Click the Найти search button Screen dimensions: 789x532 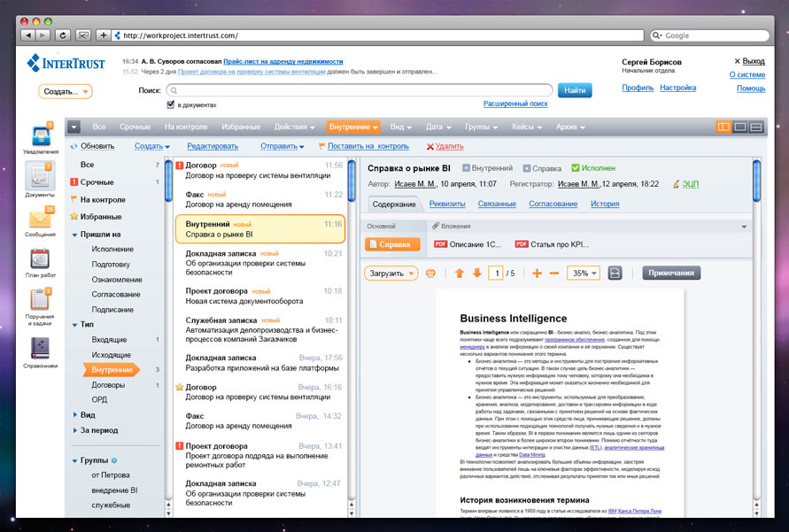pos(574,90)
